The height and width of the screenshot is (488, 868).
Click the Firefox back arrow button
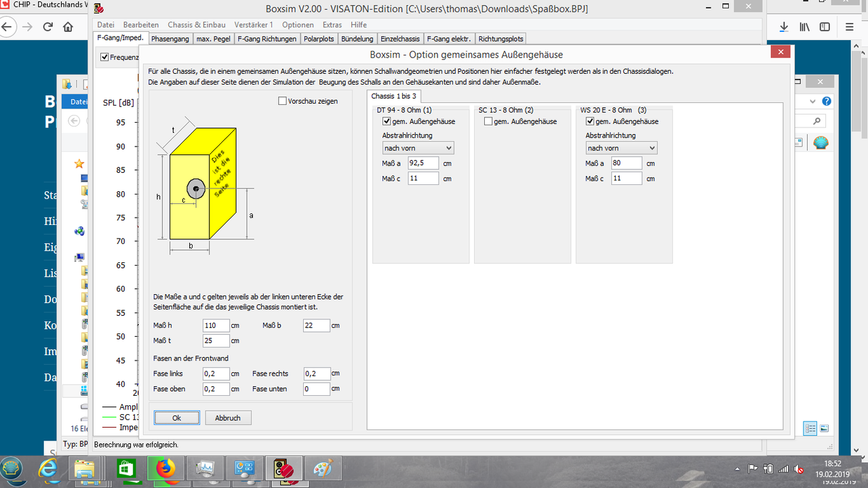(8, 27)
